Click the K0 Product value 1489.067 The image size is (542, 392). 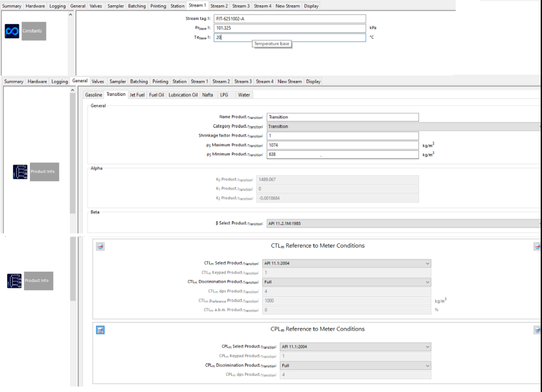pyautogui.click(x=337, y=180)
